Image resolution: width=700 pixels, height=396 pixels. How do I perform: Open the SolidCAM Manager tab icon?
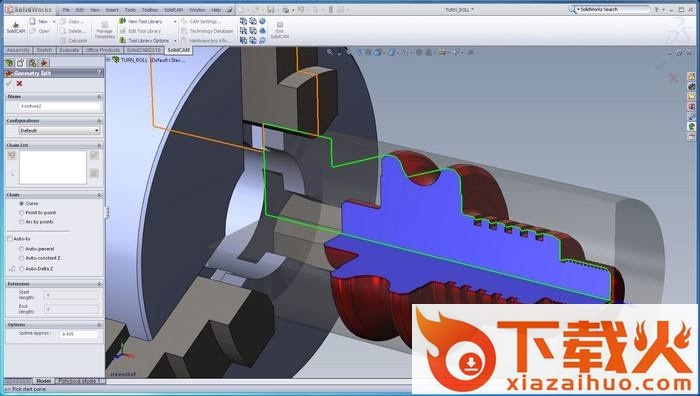point(44,63)
